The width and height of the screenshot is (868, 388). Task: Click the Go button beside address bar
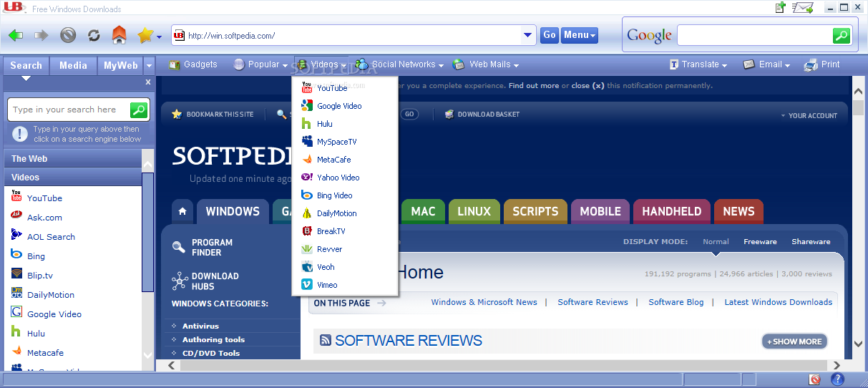click(550, 35)
